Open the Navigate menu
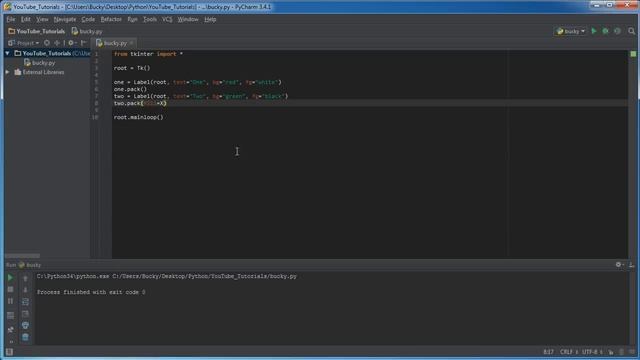Viewport: 640px width, 360px height. 65,19
